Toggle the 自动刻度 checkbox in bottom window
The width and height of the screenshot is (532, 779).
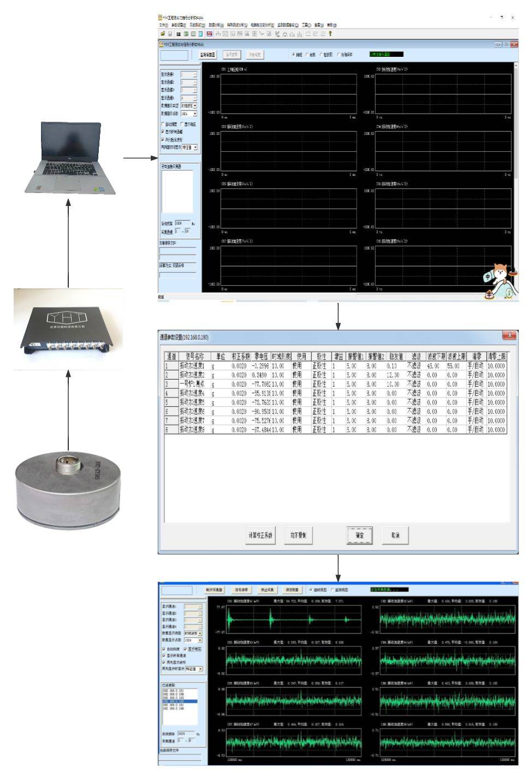(164, 649)
